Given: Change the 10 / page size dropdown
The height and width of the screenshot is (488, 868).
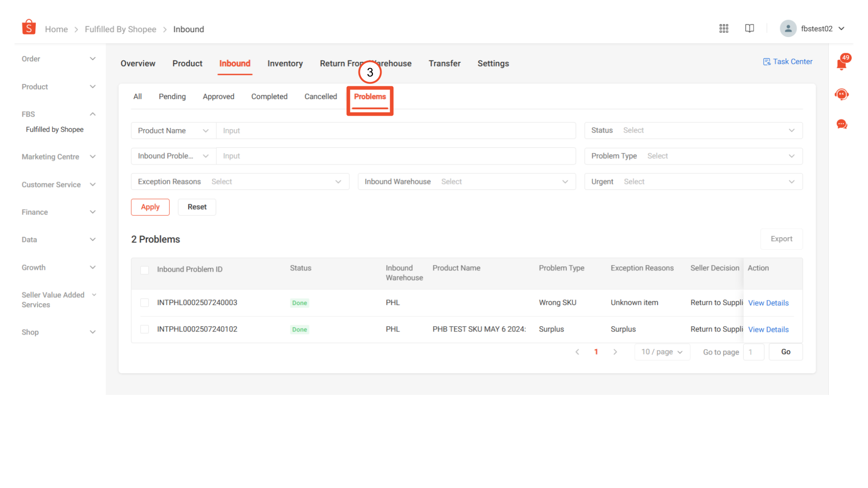Looking at the screenshot, I should point(662,352).
